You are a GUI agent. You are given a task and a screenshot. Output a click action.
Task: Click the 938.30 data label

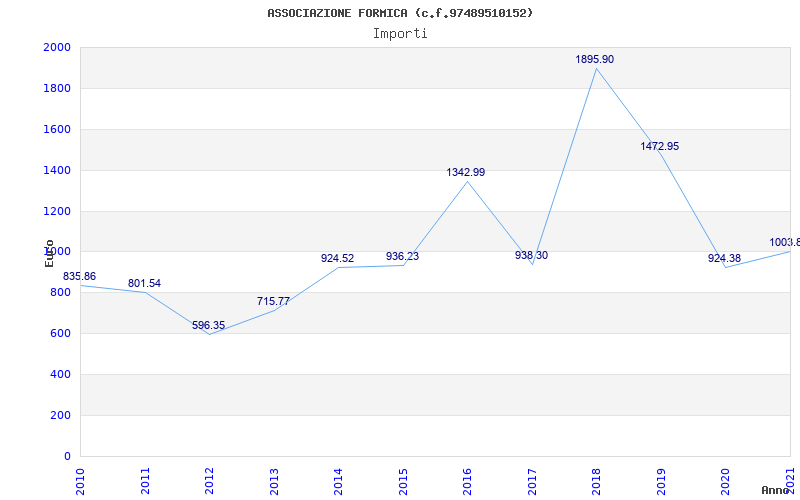click(x=531, y=255)
